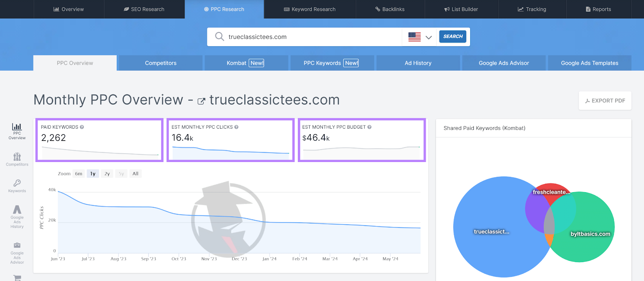This screenshot has width=644, height=281.
Task: Click the Paid Keywords help icon
Action: click(x=82, y=127)
